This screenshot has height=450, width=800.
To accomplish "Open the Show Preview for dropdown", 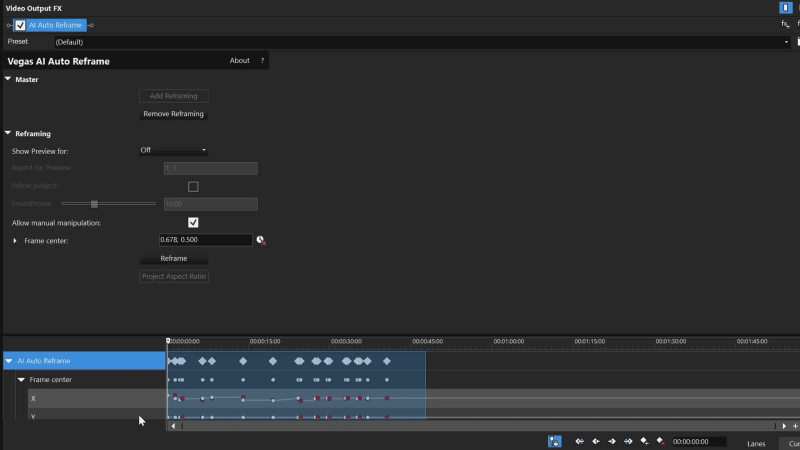I will 173,150.
